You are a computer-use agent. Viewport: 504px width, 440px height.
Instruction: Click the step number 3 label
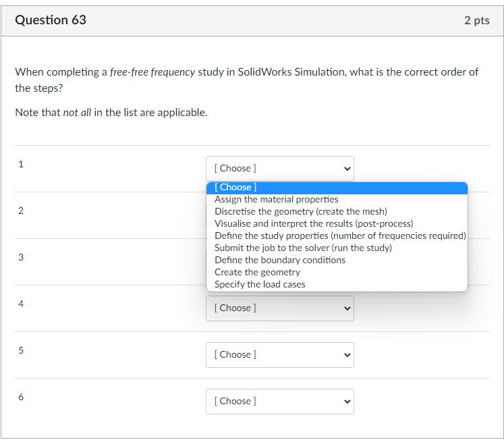click(x=20, y=257)
